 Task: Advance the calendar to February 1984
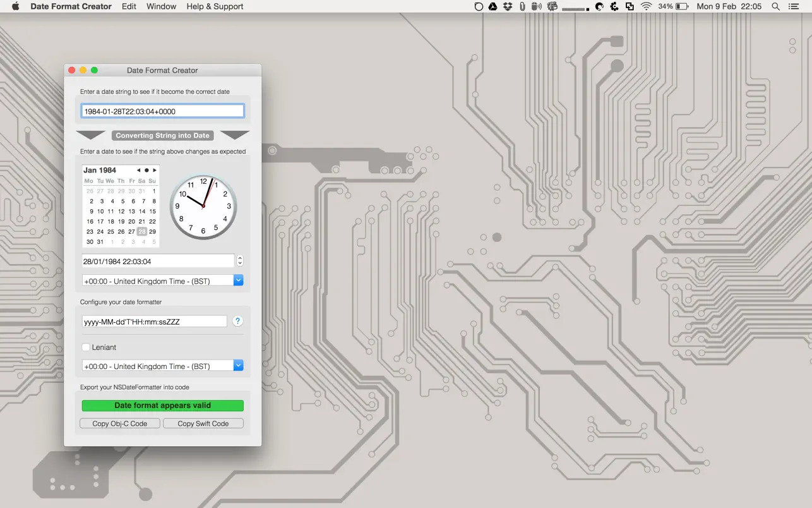pos(155,170)
